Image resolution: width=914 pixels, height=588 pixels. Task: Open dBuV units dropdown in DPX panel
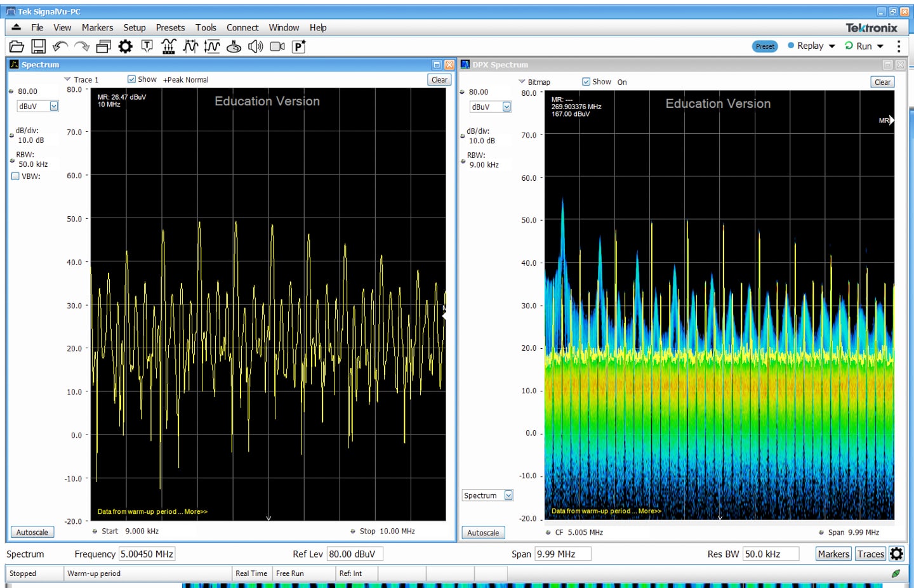pos(507,107)
